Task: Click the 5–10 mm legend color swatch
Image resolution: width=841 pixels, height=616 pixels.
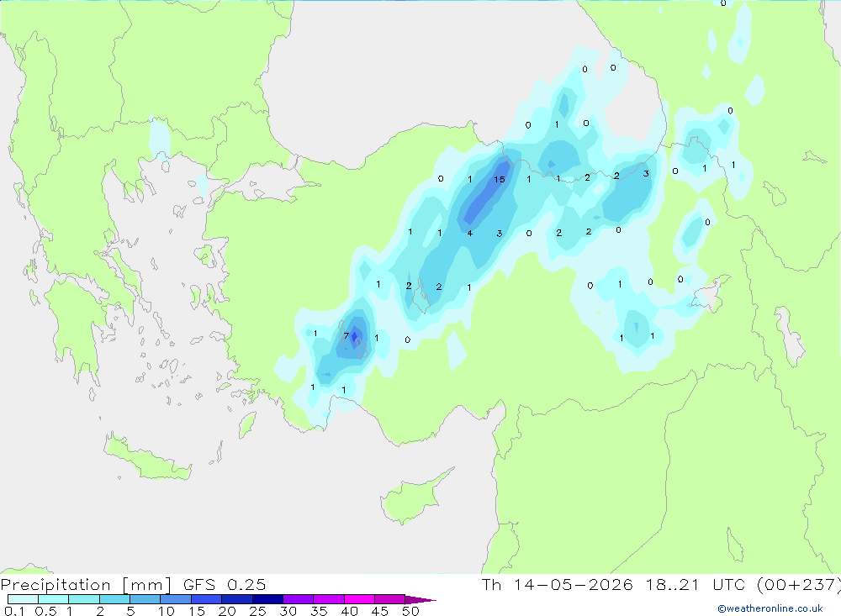Action: [x=145, y=599]
